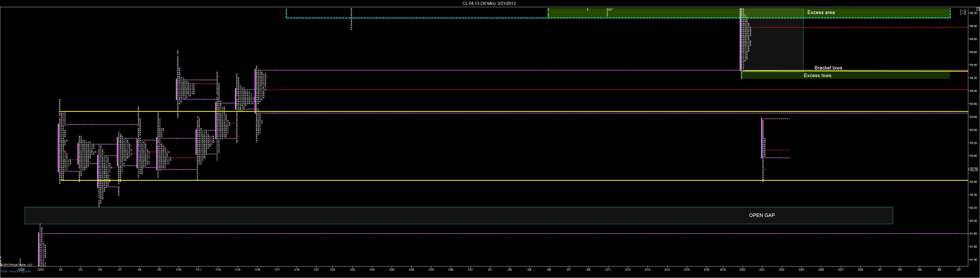Select the OPEN GAP label

coord(762,215)
